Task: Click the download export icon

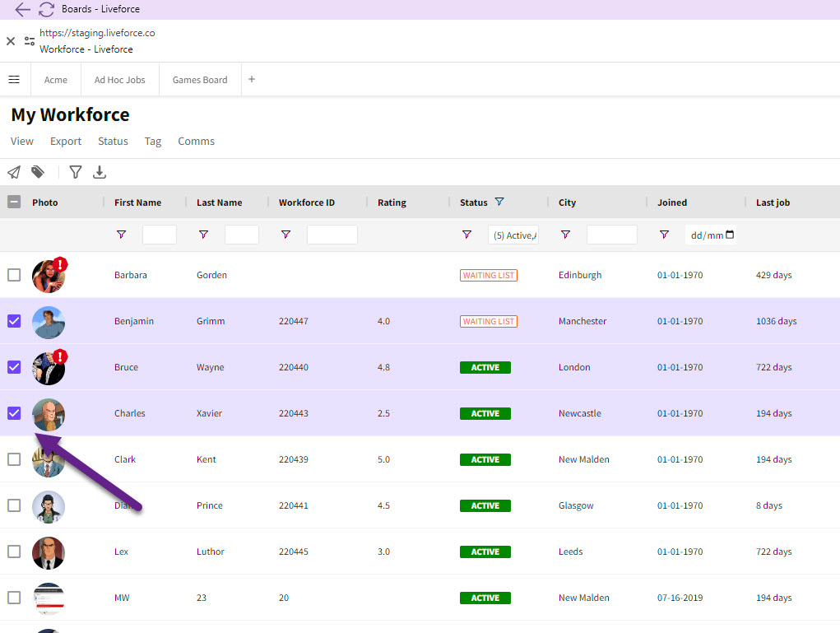Action: pyautogui.click(x=100, y=172)
